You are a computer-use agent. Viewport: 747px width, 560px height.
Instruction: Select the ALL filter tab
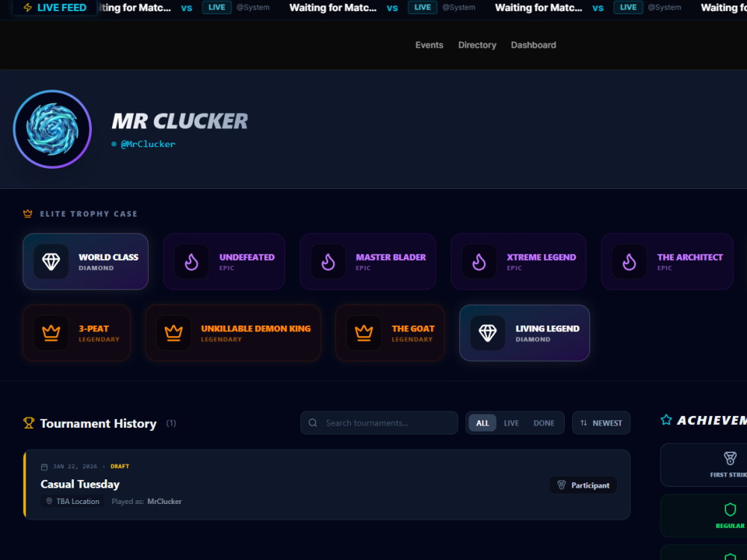click(x=482, y=423)
